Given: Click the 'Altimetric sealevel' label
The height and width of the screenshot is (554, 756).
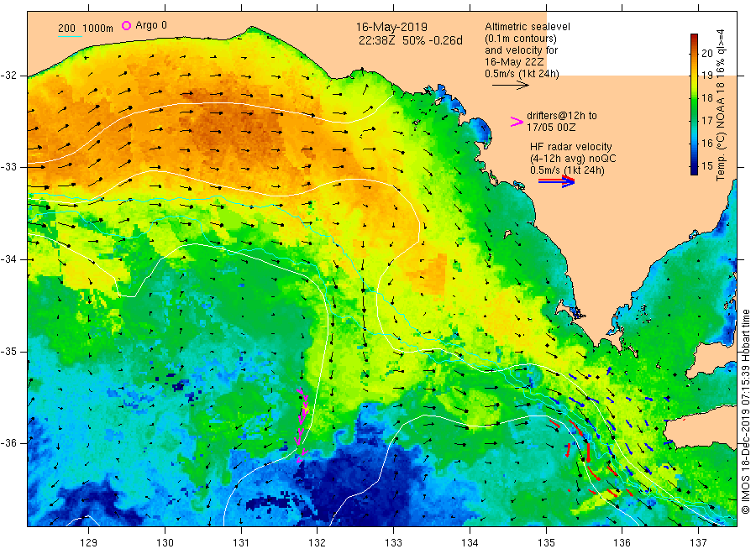Looking at the screenshot, I should [528, 27].
